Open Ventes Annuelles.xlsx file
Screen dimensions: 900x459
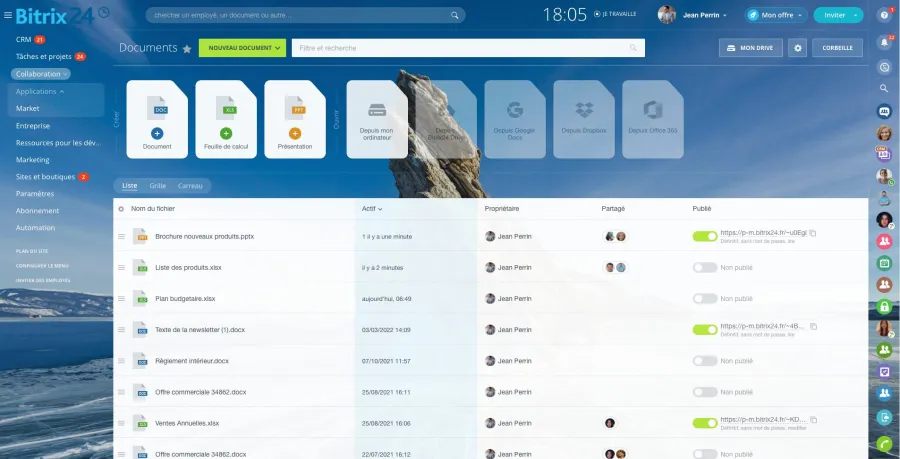[x=187, y=423]
